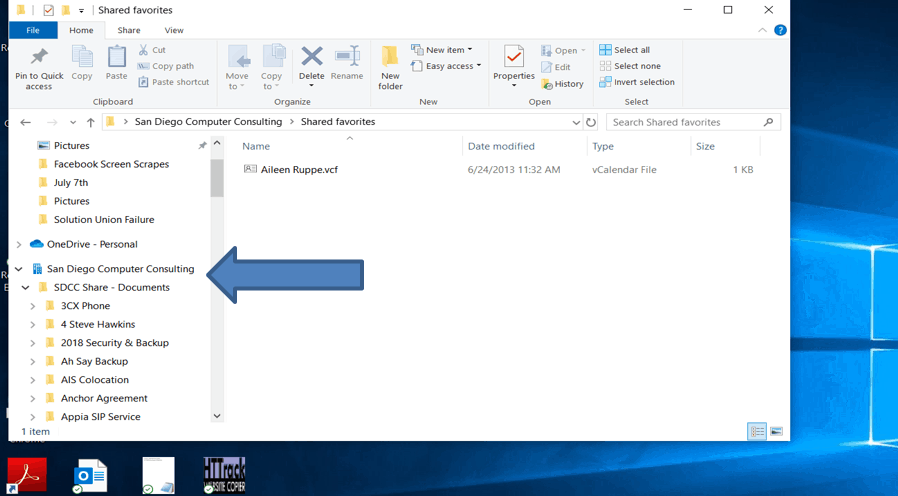Screen dimensions: 898x496
Task: Click San Diego Computer Consulting breadcrumb
Action: [208, 121]
